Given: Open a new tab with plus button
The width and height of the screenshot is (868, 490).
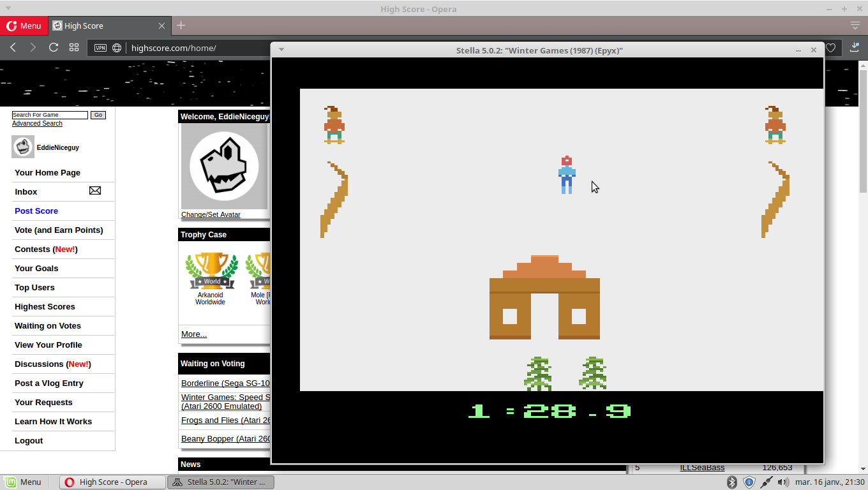Looking at the screenshot, I should point(181,26).
